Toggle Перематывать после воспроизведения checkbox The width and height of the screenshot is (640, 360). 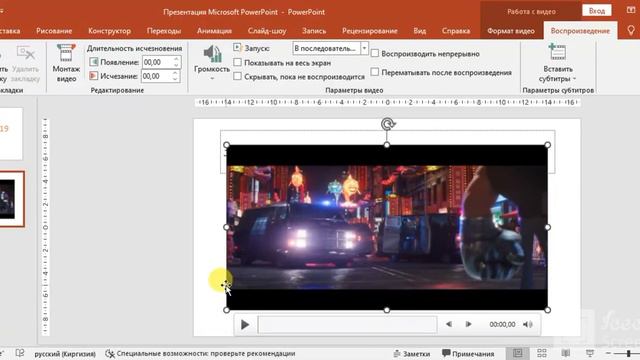[375, 72]
